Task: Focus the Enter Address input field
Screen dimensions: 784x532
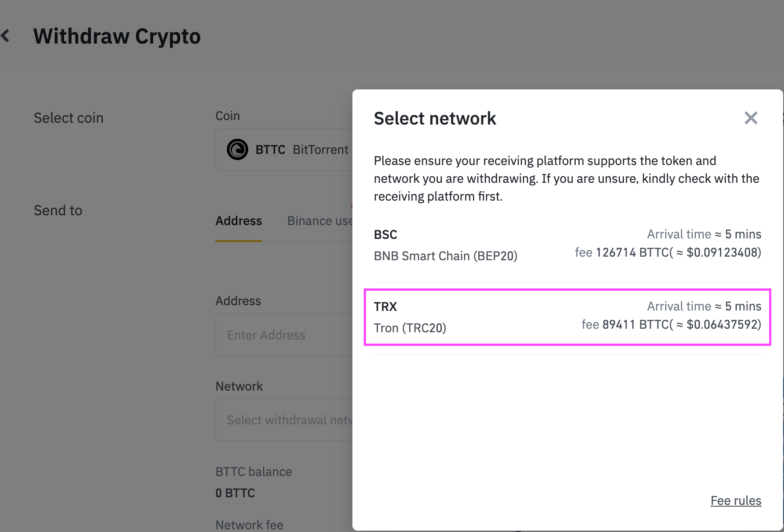Action: (285, 335)
